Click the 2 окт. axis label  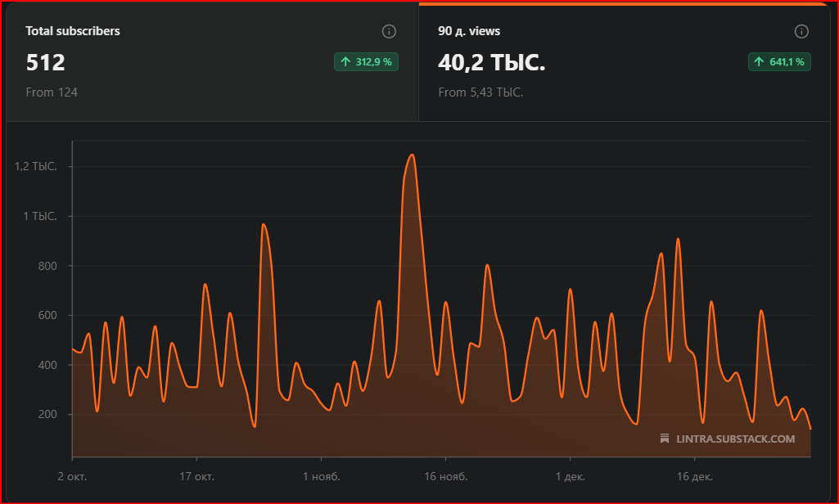click(73, 475)
